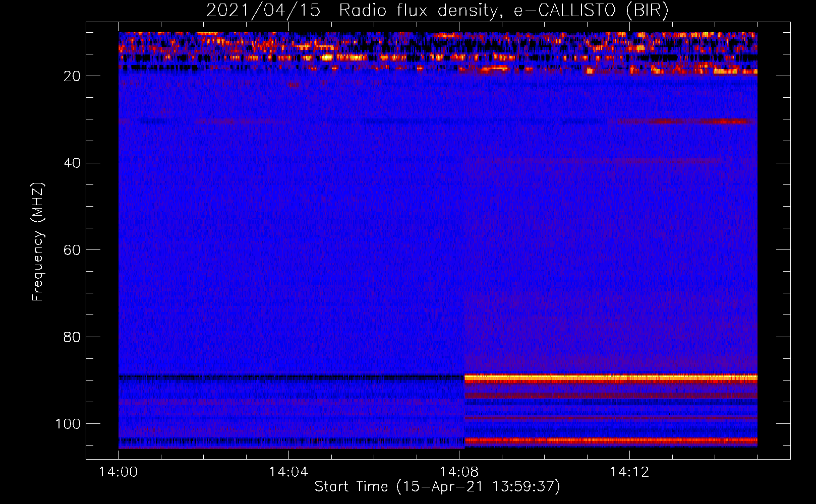Click the 20 MHz frequency tick label
816x504 pixels.
(x=72, y=76)
